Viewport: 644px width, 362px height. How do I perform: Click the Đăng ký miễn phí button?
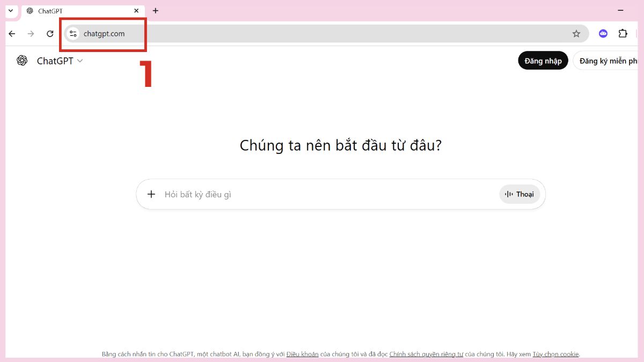click(x=609, y=61)
